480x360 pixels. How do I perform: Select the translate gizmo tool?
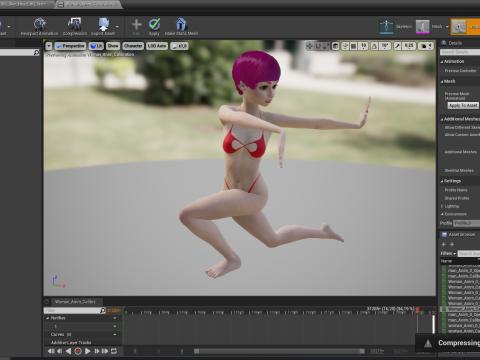310,46
